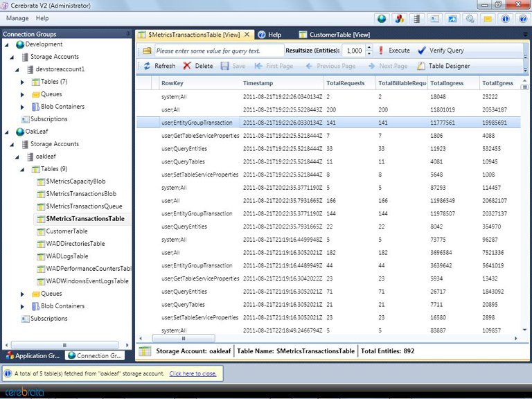Expand Tables (7) under devstoreaccount1

point(22,82)
